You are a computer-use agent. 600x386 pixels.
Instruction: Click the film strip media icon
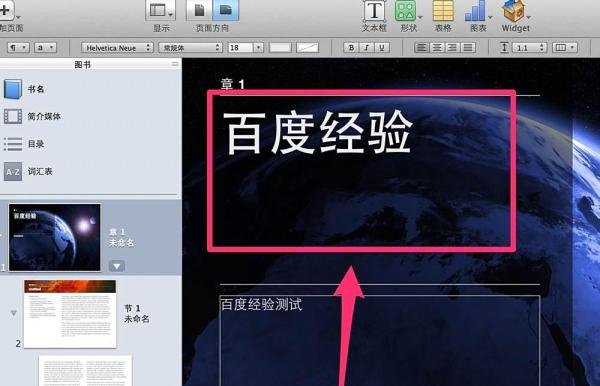[13, 116]
